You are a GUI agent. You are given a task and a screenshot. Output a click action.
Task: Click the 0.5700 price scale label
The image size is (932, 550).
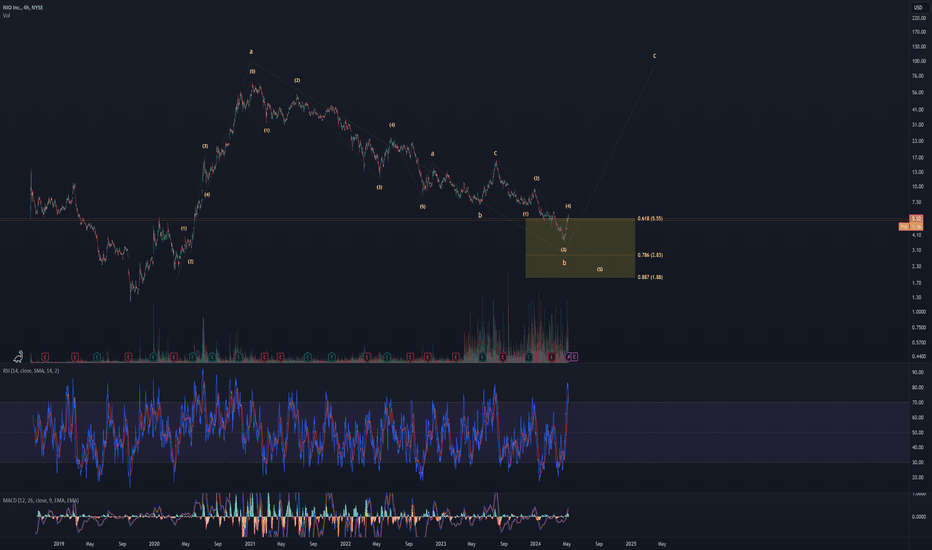coord(919,342)
